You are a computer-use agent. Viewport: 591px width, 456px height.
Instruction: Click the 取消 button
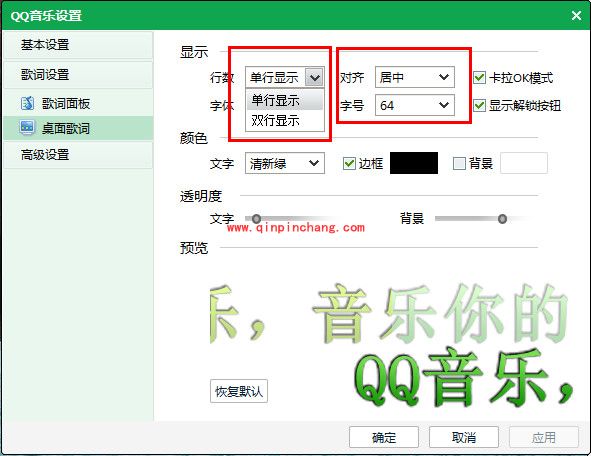(464, 437)
